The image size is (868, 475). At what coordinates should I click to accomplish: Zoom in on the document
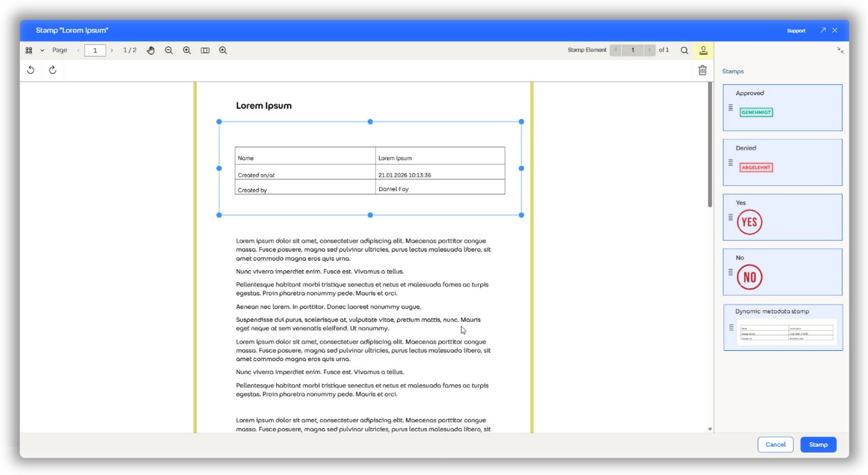point(186,50)
